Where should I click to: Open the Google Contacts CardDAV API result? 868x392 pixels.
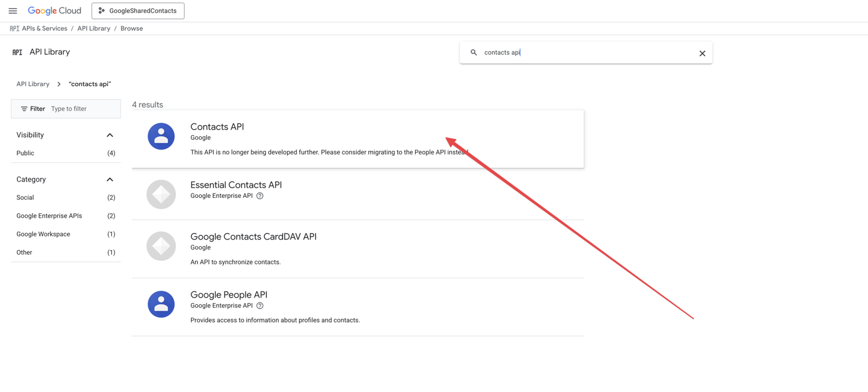[358, 249]
